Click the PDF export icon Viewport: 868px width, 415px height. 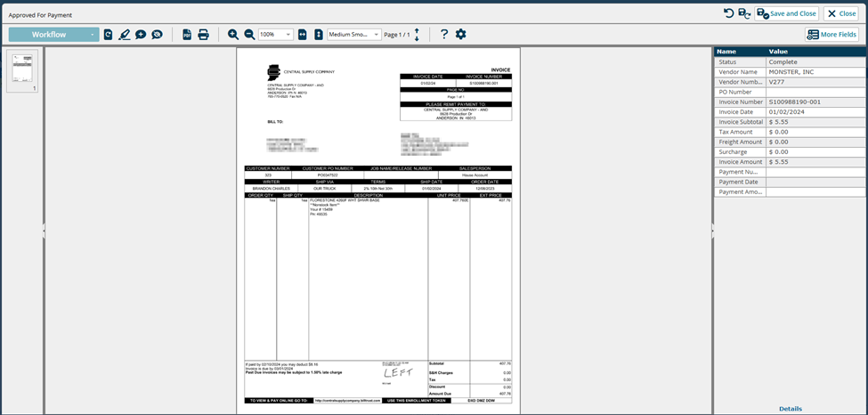tap(187, 35)
